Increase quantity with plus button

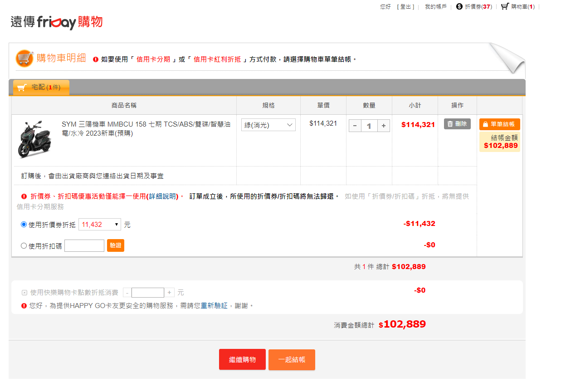coord(383,126)
